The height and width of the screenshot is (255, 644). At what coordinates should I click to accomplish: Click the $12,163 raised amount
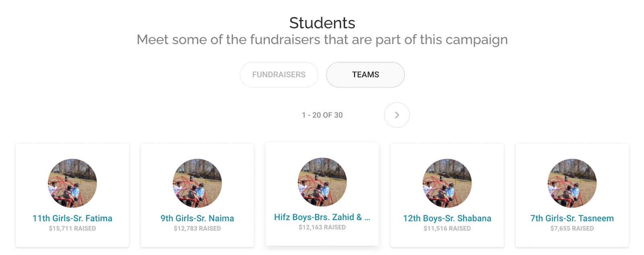pos(322,227)
